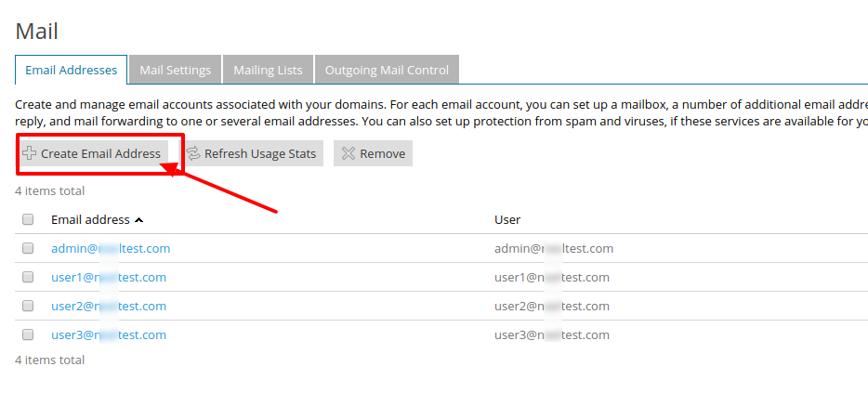
Task: Go to Outgoing Mail Control tab
Action: [x=387, y=70]
